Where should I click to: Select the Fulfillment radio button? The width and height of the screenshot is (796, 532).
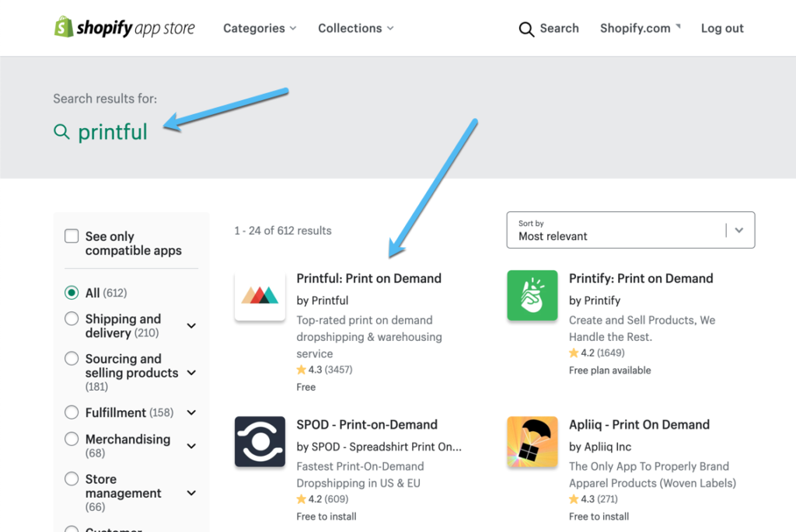click(x=72, y=412)
